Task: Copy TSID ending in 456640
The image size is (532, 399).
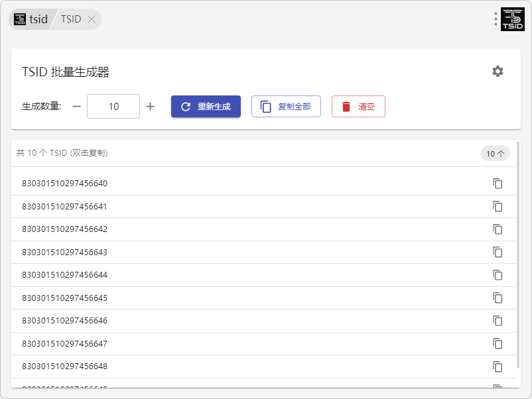Action: [498, 184]
